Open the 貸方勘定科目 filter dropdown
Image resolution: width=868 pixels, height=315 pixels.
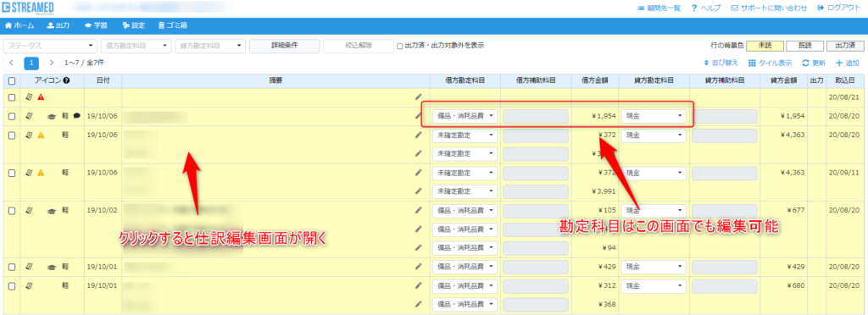click(210, 46)
